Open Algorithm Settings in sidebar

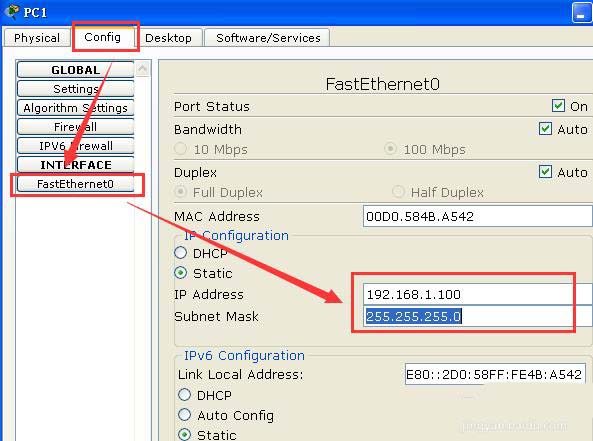point(76,108)
